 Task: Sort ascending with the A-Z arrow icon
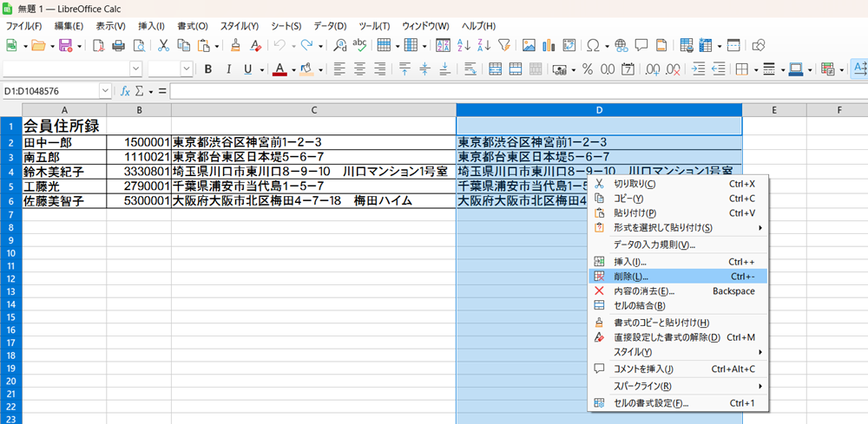(x=464, y=45)
